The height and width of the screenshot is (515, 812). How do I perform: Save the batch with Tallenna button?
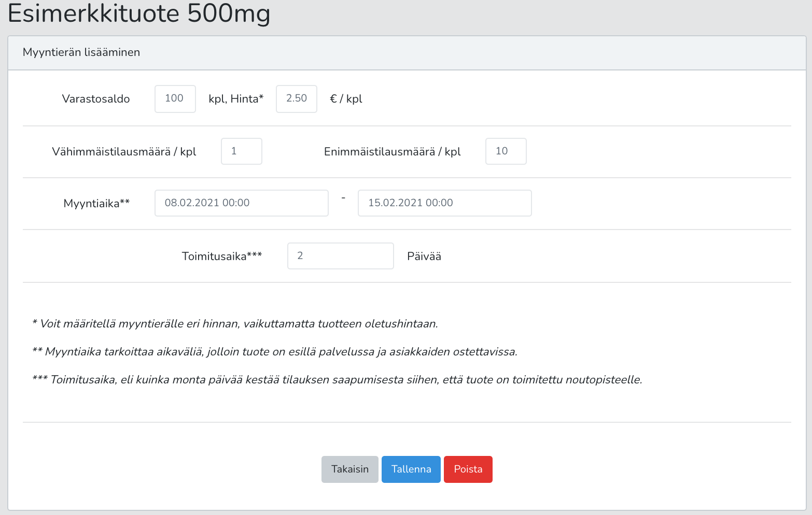tap(411, 469)
